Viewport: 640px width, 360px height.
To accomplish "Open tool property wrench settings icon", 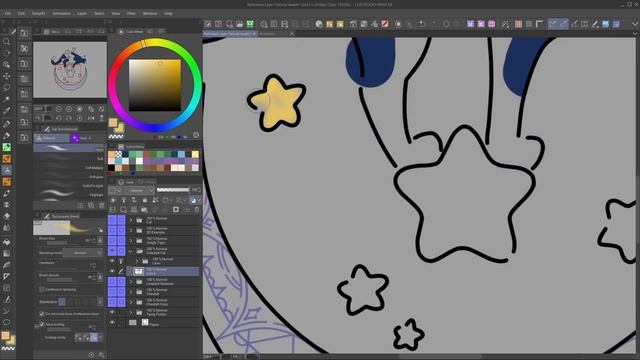I will 101,355.
